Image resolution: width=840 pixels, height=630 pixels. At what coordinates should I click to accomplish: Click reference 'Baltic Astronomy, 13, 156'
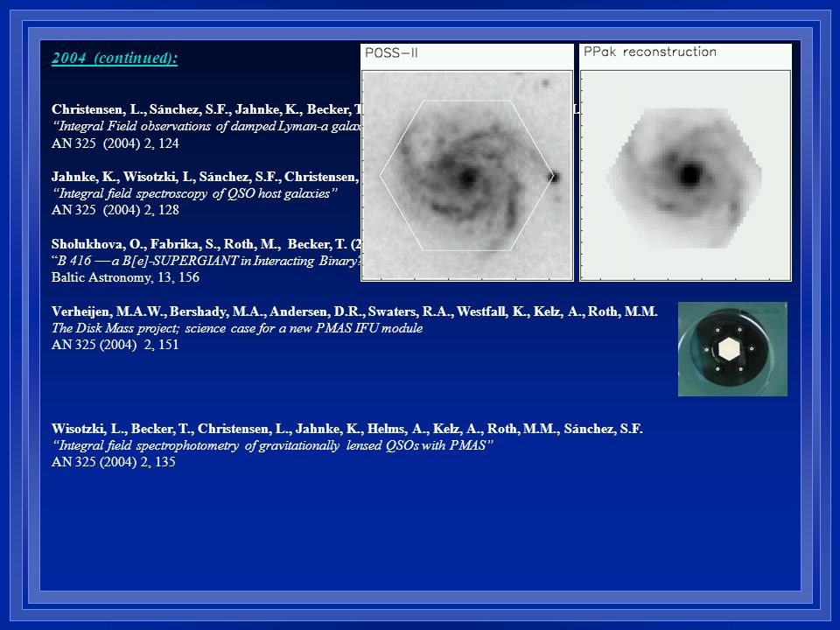125,277
